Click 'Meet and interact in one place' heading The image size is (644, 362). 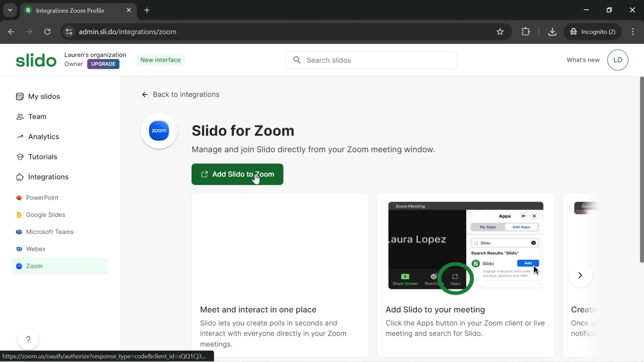(x=258, y=310)
